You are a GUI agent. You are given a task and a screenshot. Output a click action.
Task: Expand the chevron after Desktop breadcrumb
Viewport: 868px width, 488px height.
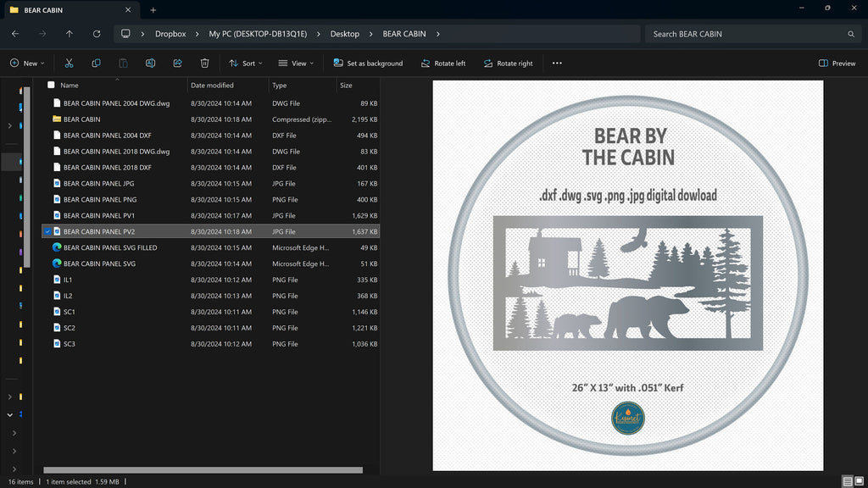pyautogui.click(x=371, y=34)
